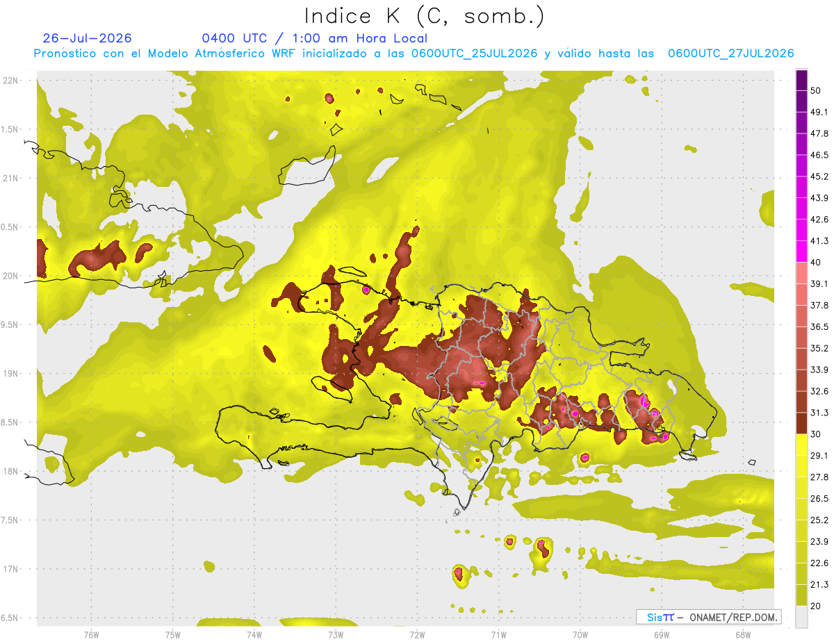Click the '45.2' colorbar value
834x644 pixels.
click(820, 176)
